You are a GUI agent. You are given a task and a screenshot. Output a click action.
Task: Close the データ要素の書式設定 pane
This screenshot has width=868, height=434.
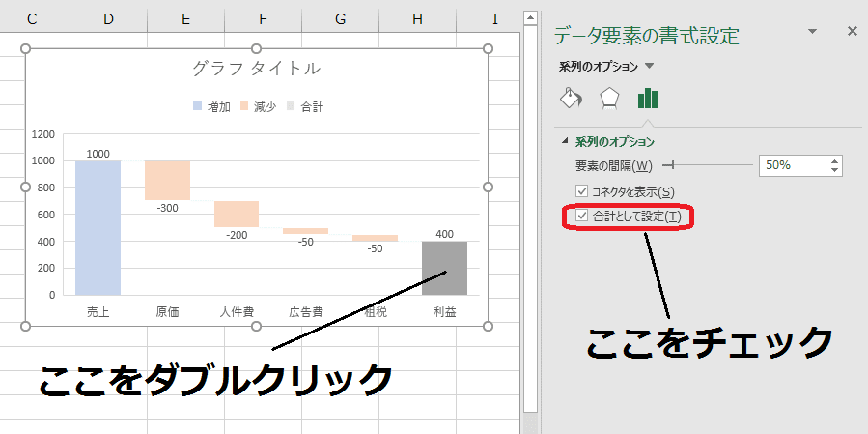coord(853,32)
